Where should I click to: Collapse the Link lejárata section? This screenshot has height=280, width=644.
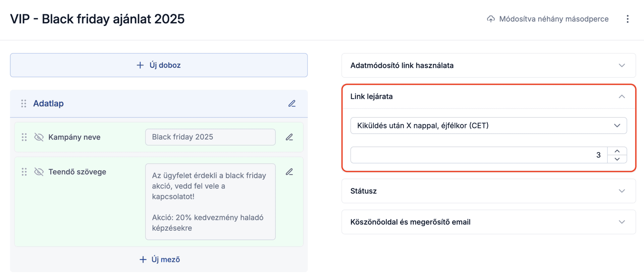tap(622, 96)
